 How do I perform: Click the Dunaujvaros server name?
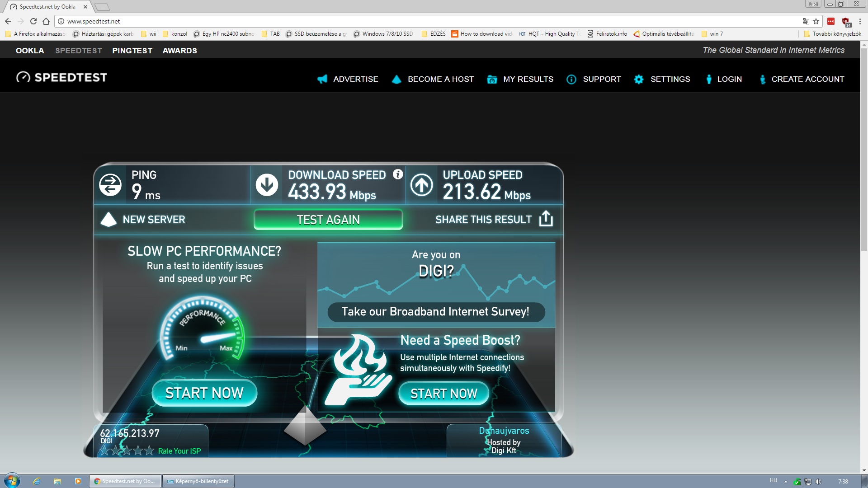pos(504,431)
